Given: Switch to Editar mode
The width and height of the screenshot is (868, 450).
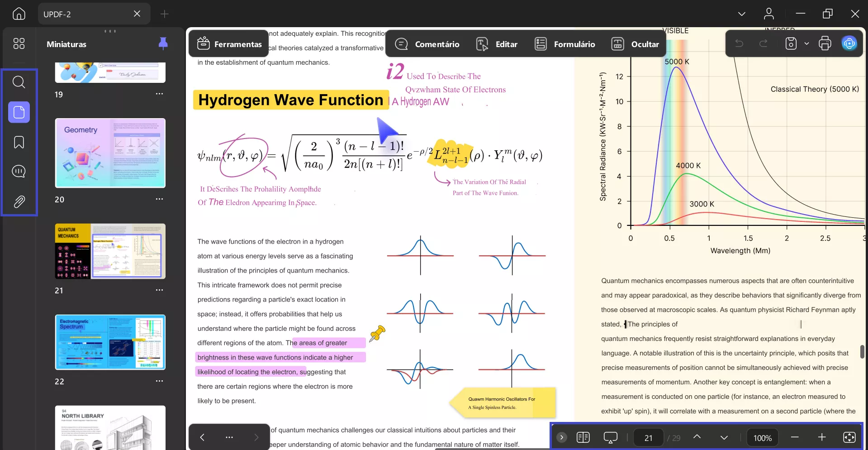Looking at the screenshot, I should pyautogui.click(x=497, y=44).
